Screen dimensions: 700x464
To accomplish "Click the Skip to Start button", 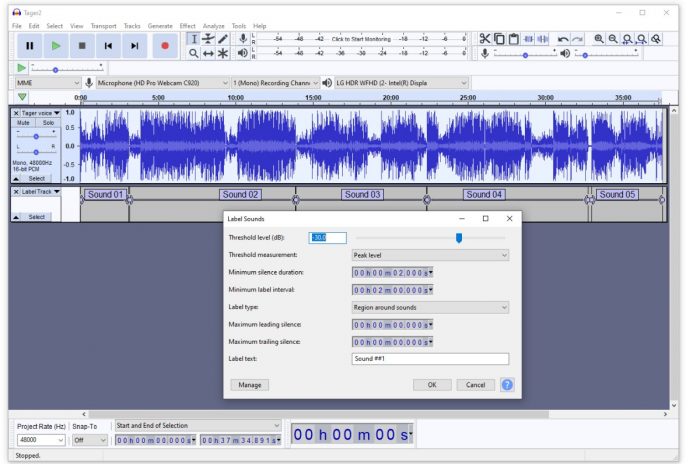I will 109,45.
